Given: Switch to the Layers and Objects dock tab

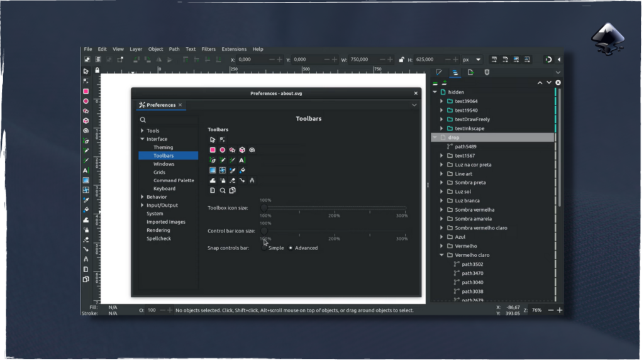Looking at the screenshot, I should pyautogui.click(x=455, y=73).
